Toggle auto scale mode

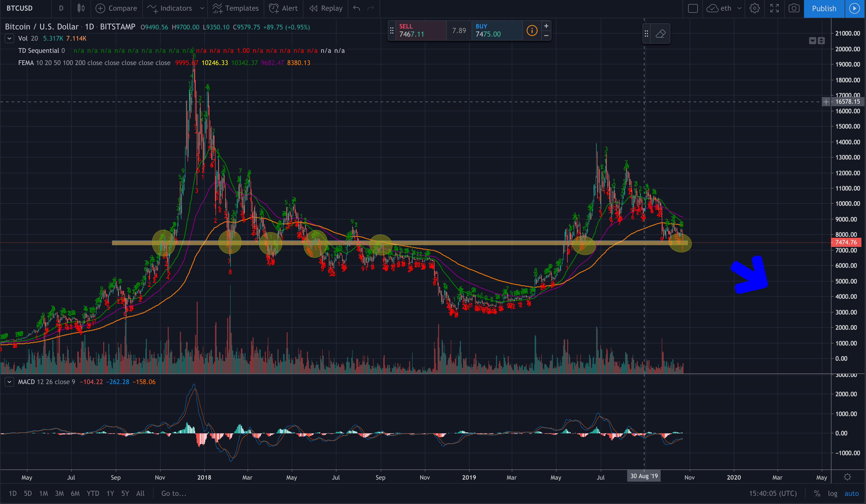tap(852, 493)
